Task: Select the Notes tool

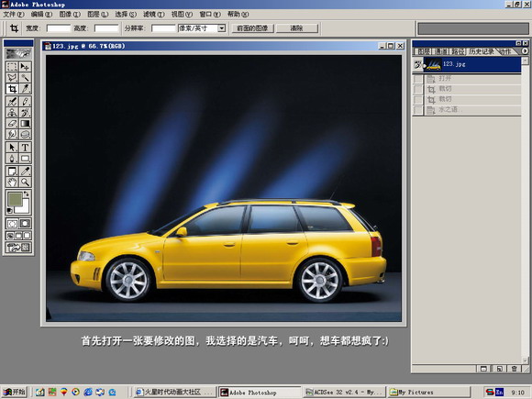Action: click(x=12, y=171)
